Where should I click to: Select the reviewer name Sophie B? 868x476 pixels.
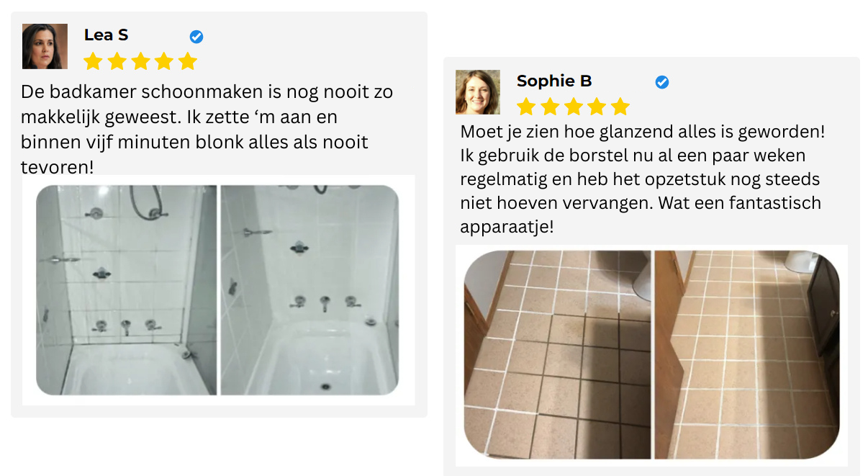click(x=554, y=81)
